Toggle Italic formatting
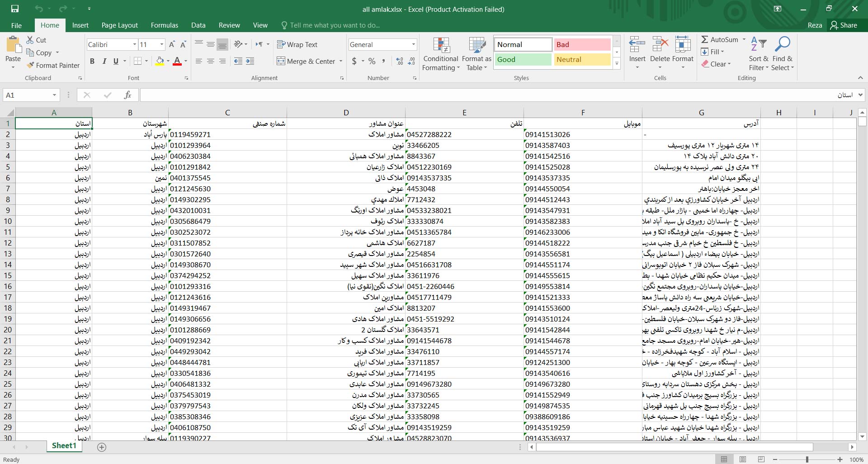This screenshot has height=464, width=868. 104,61
